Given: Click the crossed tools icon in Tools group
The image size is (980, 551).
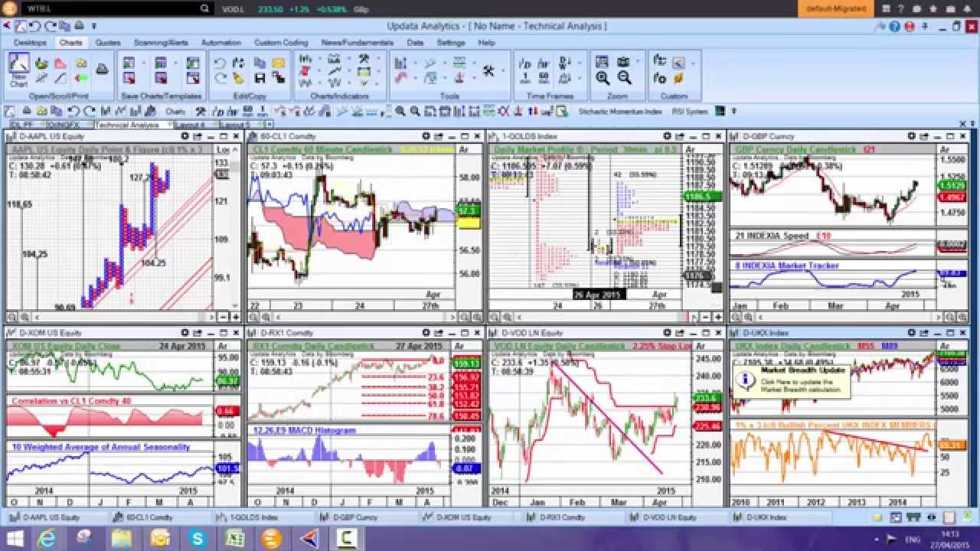Looking at the screenshot, I should point(488,70).
